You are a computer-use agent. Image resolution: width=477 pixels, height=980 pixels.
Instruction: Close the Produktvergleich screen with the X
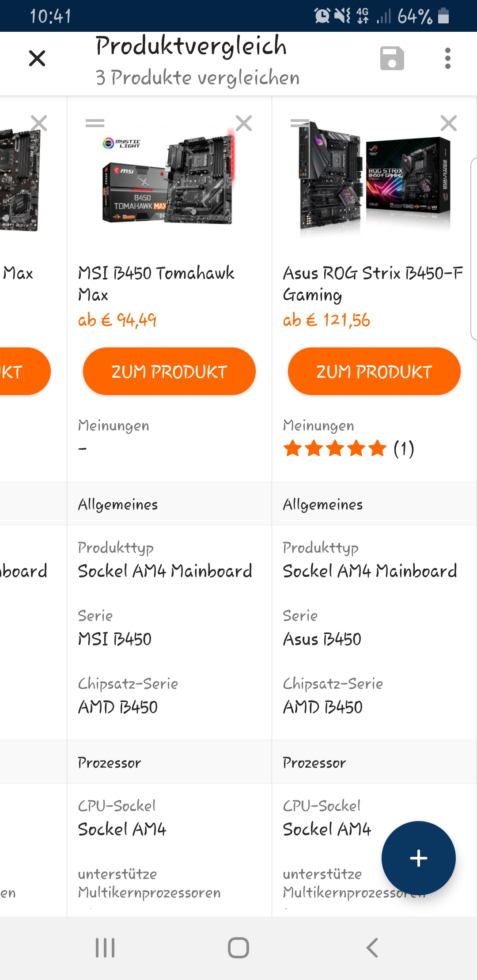click(x=37, y=58)
